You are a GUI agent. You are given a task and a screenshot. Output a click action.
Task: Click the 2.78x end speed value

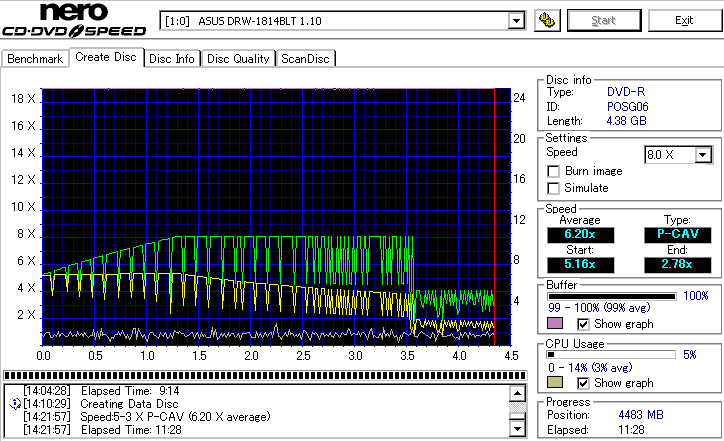pos(678,265)
